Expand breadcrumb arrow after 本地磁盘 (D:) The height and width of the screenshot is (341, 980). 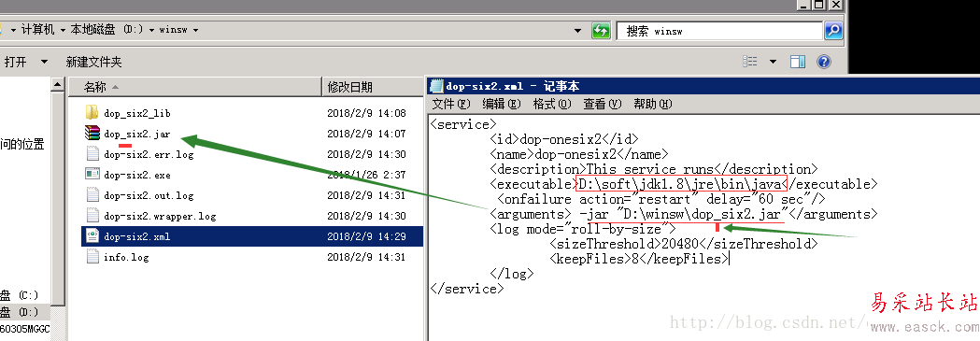pos(152,30)
